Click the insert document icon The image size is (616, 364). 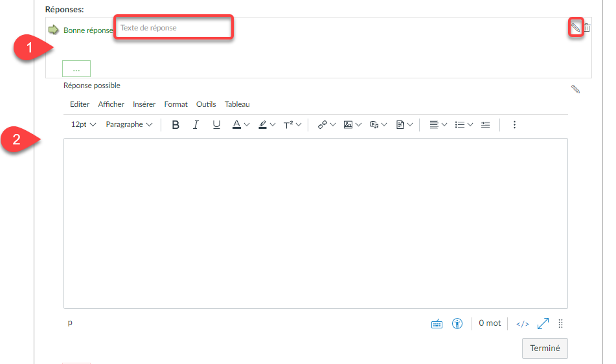pyautogui.click(x=400, y=124)
